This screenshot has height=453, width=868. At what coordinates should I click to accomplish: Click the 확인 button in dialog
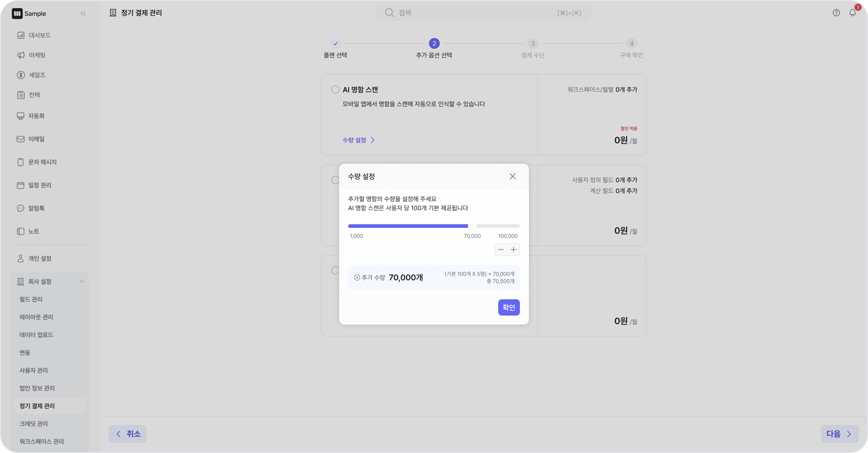pyautogui.click(x=509, y=307)
